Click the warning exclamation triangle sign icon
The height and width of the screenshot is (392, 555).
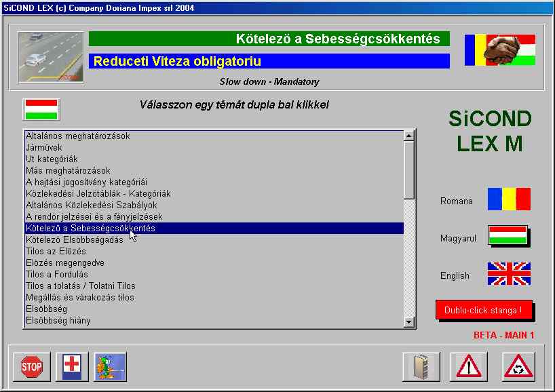coord(469,367)
